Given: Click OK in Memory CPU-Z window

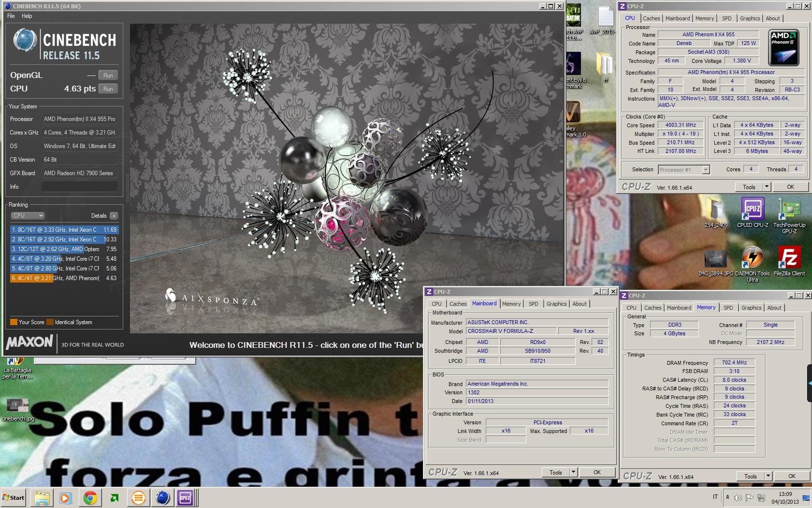Looking at the screenshot, I should click(792, 476).
